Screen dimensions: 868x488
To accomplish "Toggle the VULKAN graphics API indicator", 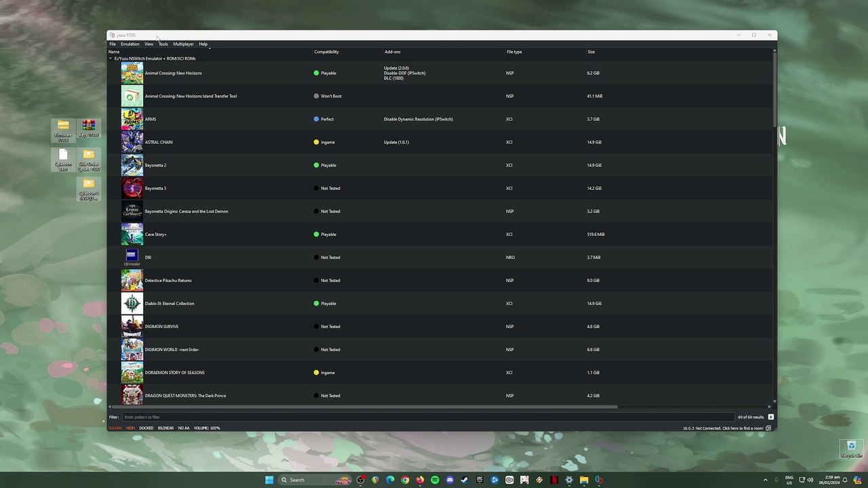I will tap(115, 428).
